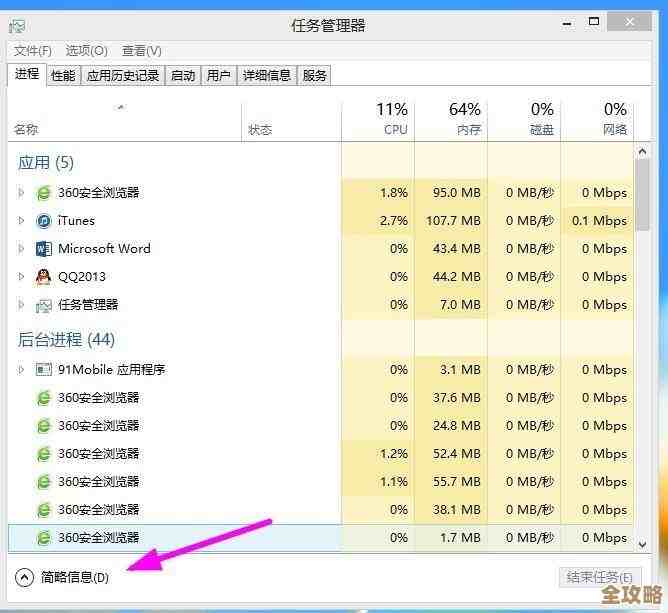
Task: Expand the 91Mobile 应用程序 entry
Action: point(20,369)
